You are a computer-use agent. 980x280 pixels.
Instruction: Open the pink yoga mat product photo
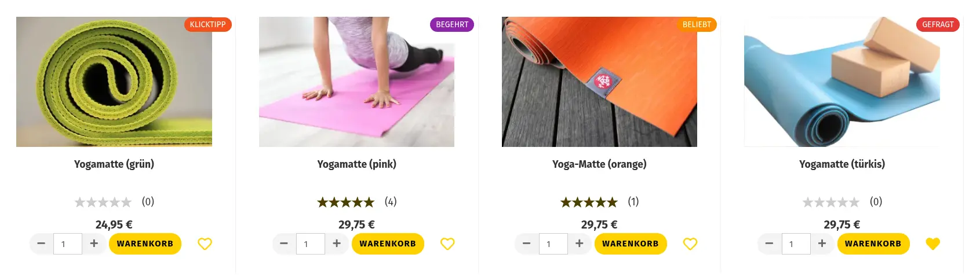pyautogui.click(x=356, y=82)
